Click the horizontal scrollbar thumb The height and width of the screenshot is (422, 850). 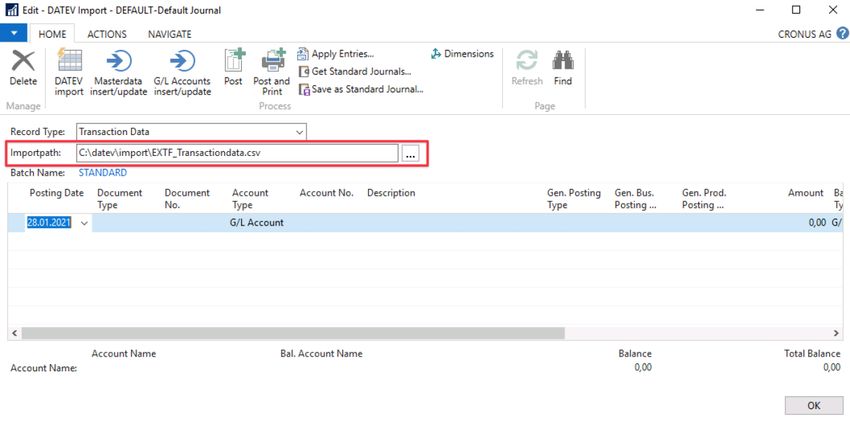coord(293,333)
